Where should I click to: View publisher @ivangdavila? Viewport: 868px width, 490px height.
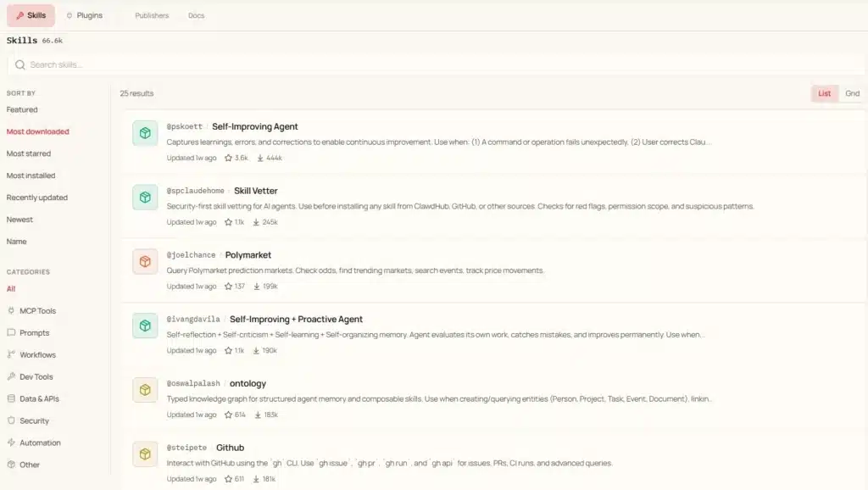(193, 320)
